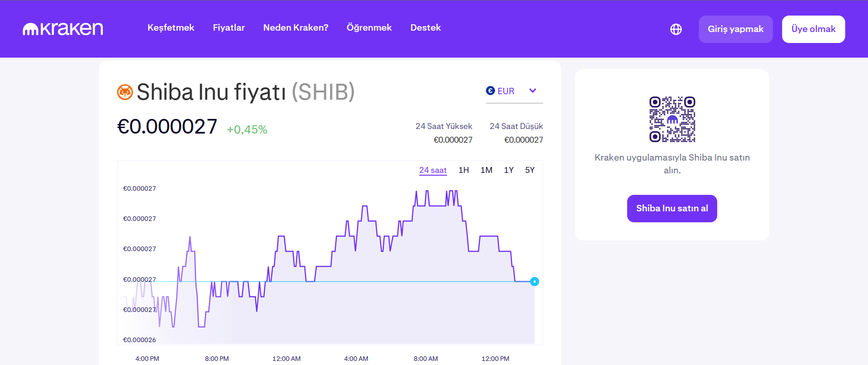
Task: Click the Üye olmak button
Action: click(x=814, y=29)
